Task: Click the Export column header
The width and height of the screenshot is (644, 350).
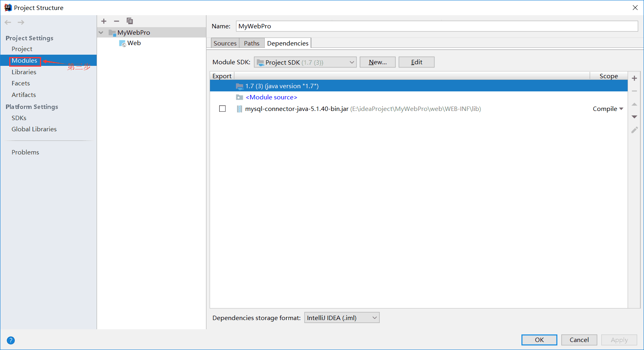Action: pyautogui.click(x=222, y=76)
